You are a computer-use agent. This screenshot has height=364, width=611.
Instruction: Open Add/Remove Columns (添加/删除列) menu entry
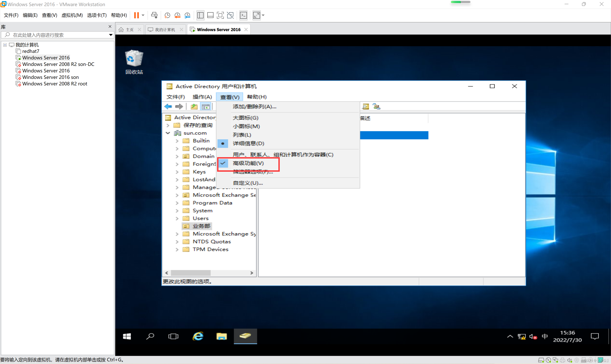pyautogui.click(x=255, y=107)
